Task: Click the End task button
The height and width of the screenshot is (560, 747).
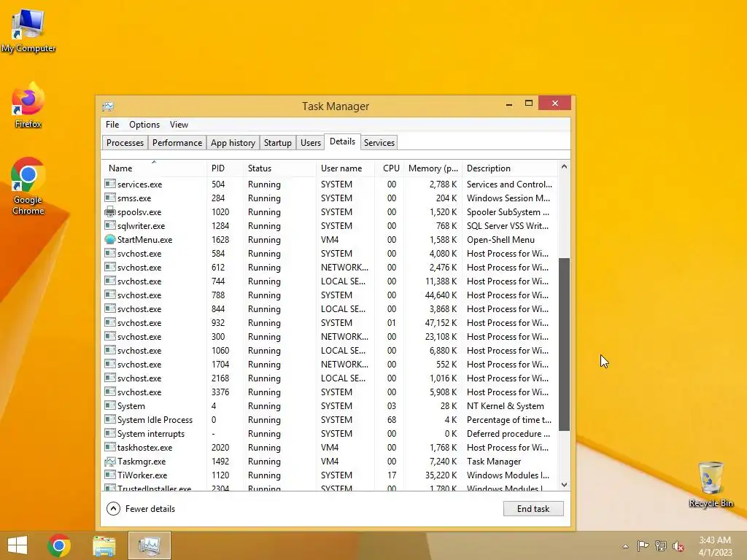Action: pyautogui.click(x=533, y=508)
